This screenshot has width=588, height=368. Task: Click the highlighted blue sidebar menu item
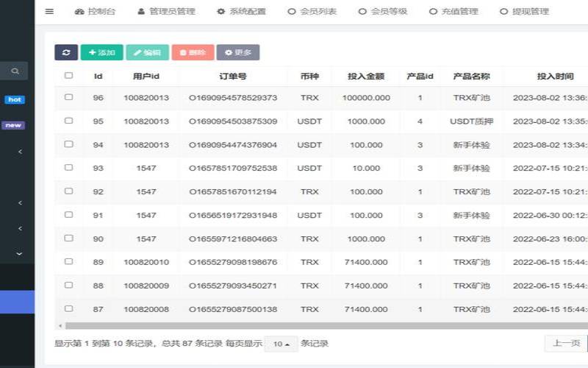click(x=17, y=302)
